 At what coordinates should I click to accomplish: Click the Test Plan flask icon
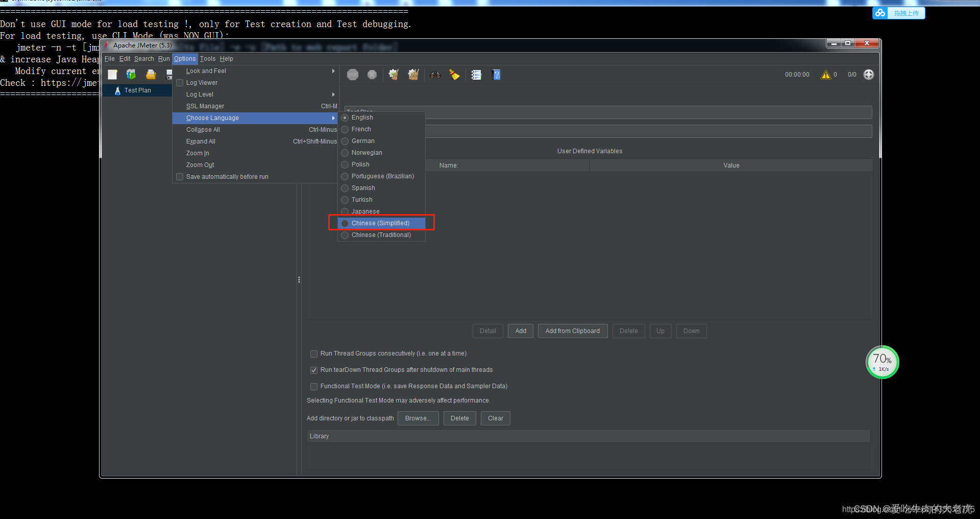click(x=117, y=90)
